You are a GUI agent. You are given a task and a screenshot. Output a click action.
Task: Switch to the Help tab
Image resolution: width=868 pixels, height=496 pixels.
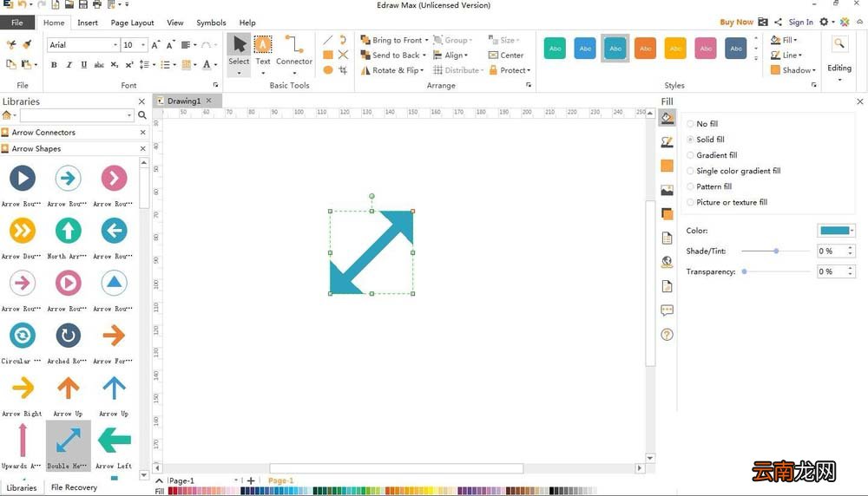coord(247,23)
